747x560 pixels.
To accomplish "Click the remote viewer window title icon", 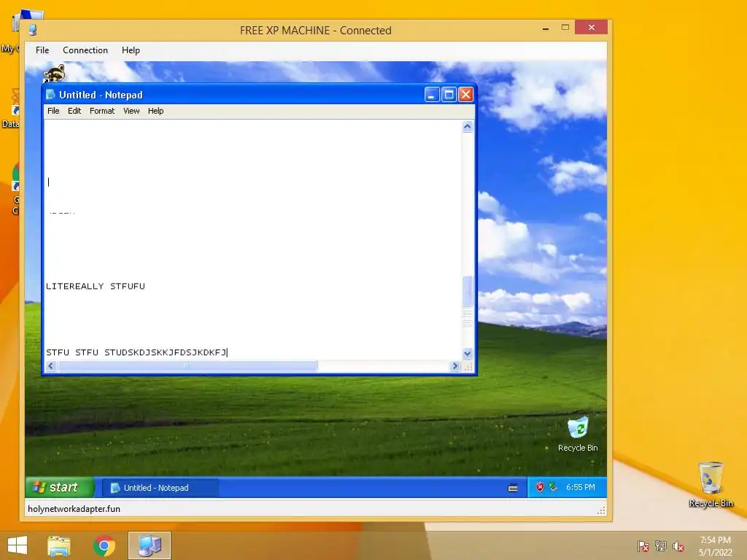I will pyautogui.click(x=32, y=30).
